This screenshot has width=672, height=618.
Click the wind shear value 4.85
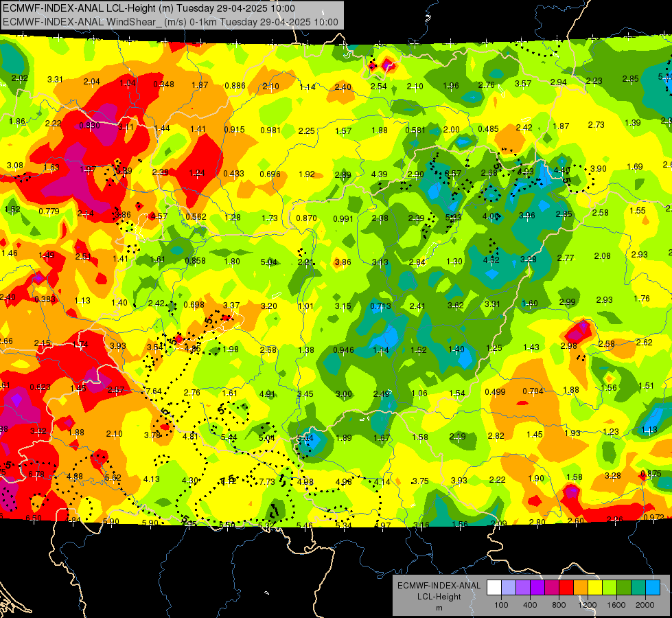pyautogui.click(x=192, y=349)
